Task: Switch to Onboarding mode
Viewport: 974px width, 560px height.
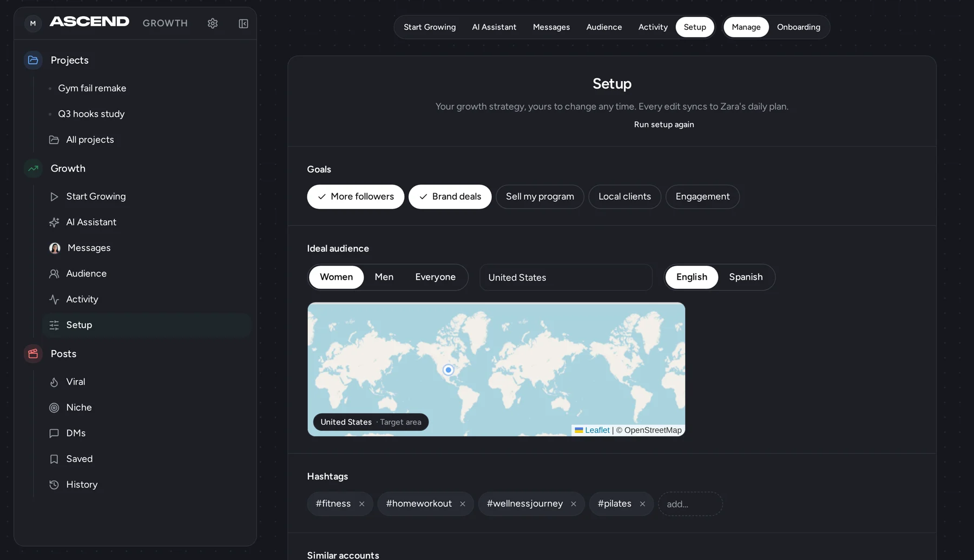Action: (x=799, y=27)
